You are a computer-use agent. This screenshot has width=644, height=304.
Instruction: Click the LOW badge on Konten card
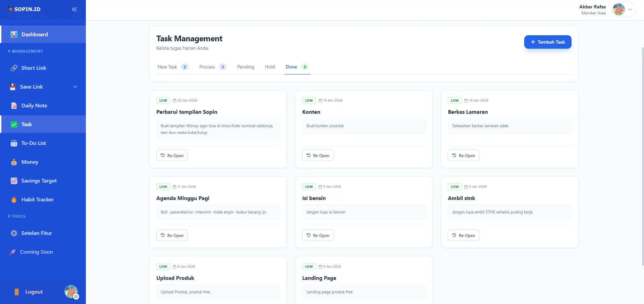tap(309, 101)
